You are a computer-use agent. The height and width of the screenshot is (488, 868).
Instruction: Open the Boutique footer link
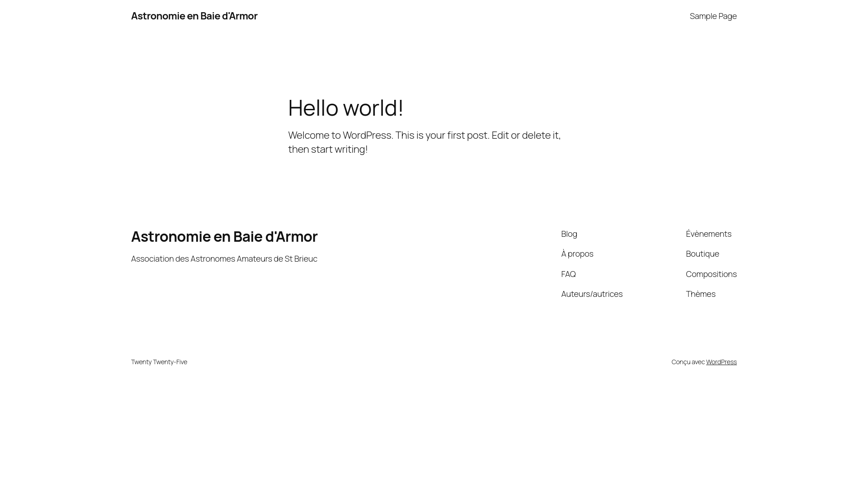coord(702,253)
